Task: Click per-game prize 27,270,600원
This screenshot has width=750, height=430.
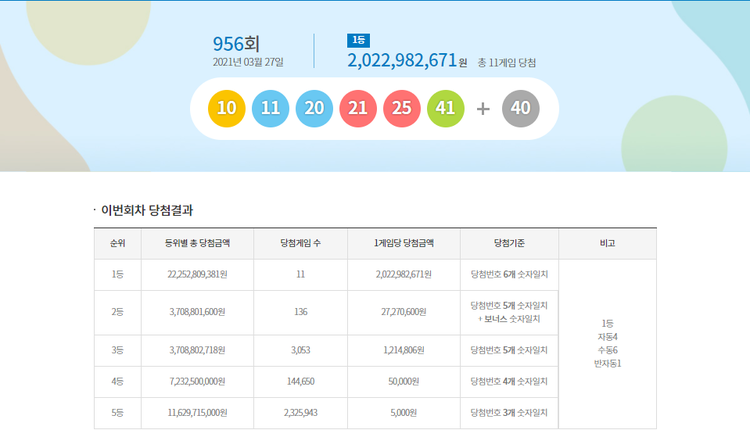Action: coord(404,312)
